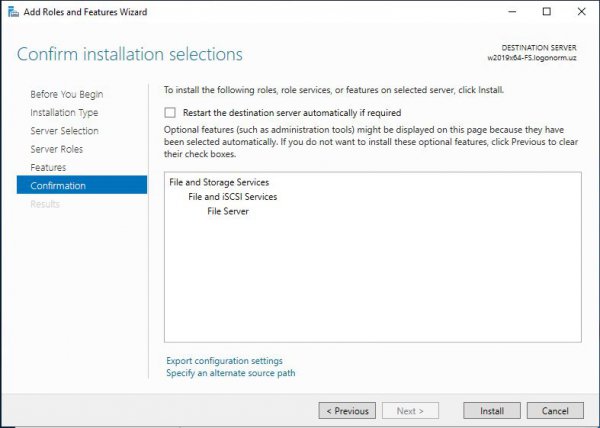Select File and iSCSI Services item
Viewport: 600px width, 428px height.
click(x=233, y=197)
